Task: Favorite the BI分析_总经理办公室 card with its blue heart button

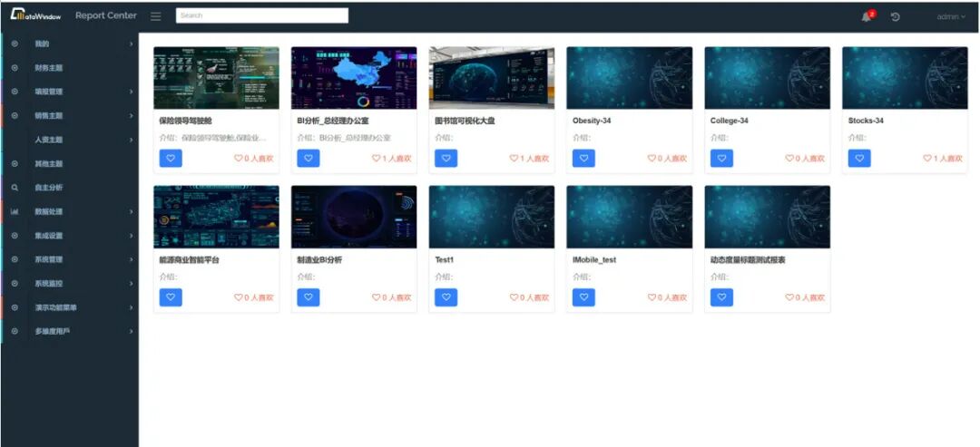Action: coord(309,158)
